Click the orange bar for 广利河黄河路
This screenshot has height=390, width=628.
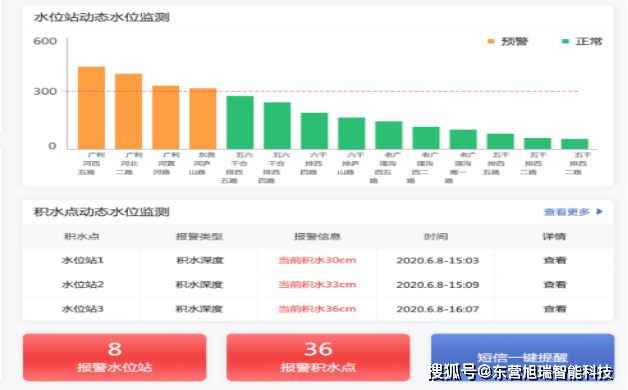pos(166,117)
